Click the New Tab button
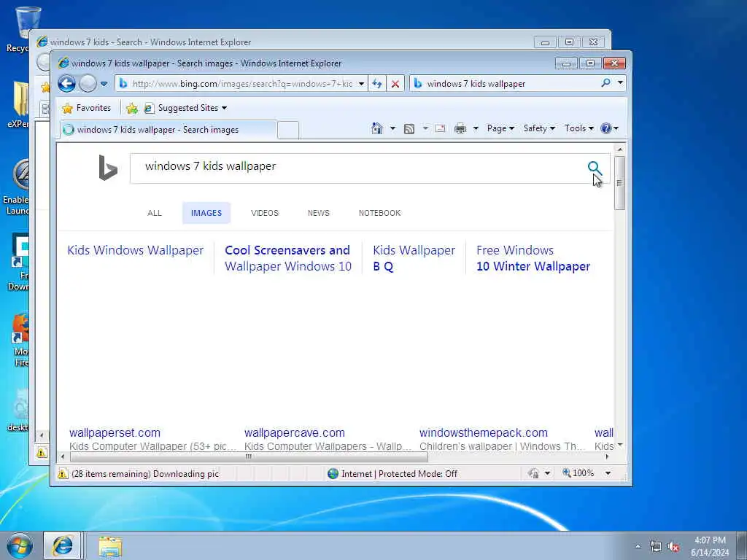747x560 pixels. [x=287, y=130]
